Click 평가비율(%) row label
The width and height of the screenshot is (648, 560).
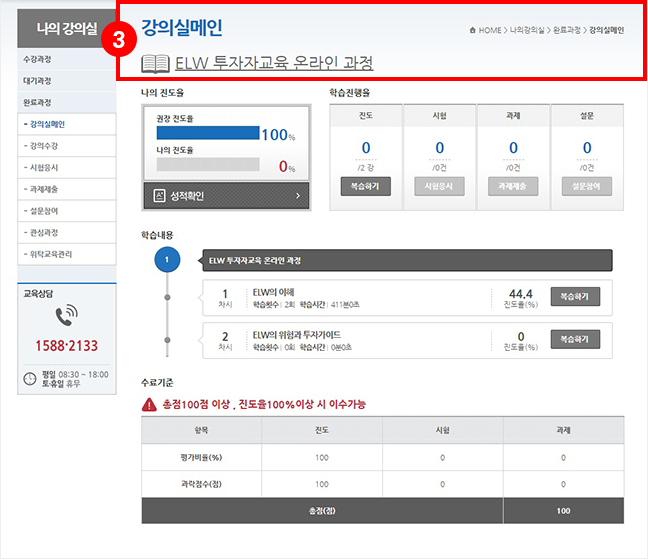point(201,458)
